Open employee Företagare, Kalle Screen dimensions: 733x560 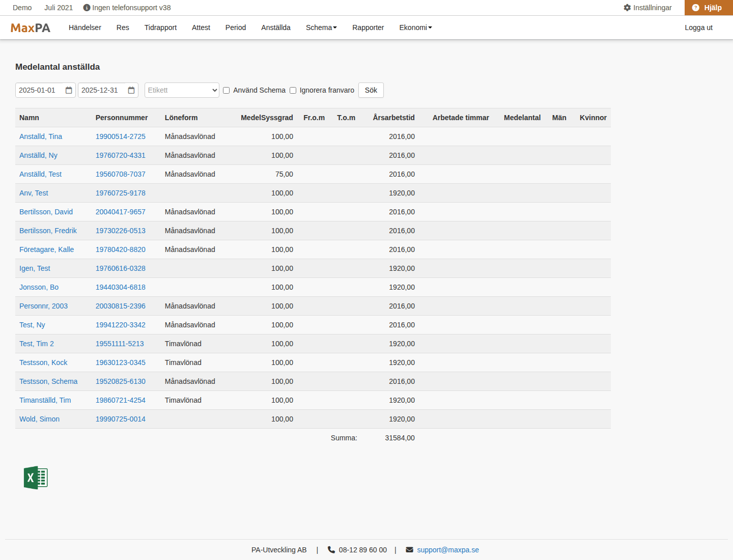tap(47, 249)
